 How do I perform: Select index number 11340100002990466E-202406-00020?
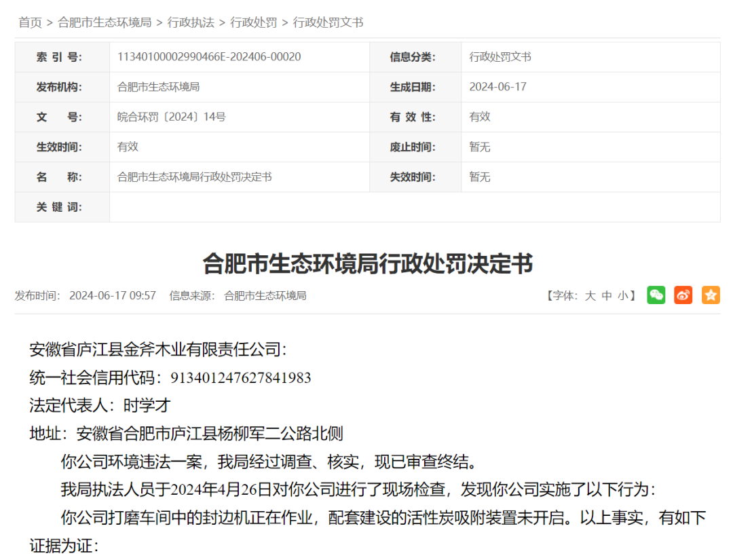(x=209, y=57)
